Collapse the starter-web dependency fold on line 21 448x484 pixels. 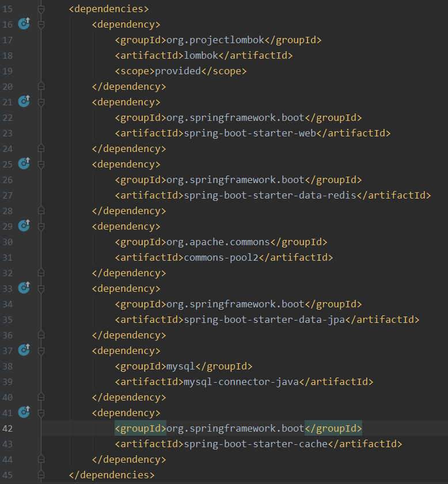pyautogui.click(x=41, y=102)
